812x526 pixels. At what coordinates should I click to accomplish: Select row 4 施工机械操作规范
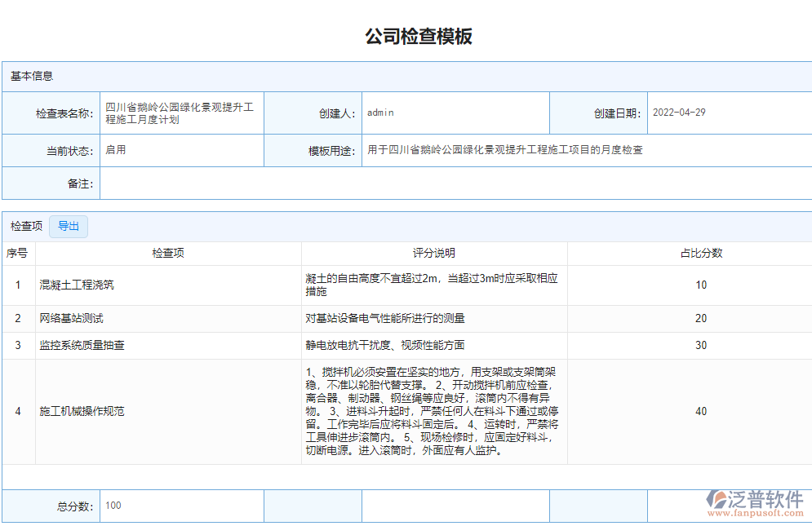tap(81, 412)
